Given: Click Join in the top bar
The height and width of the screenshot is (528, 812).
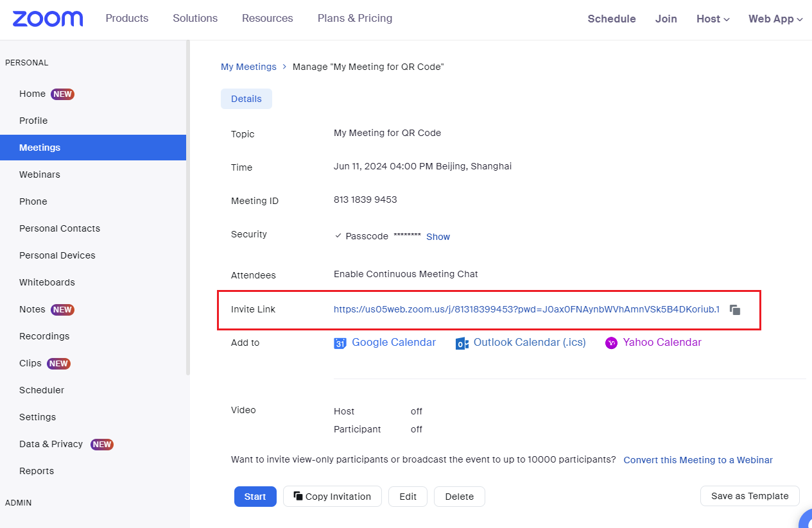Looking at the screenshot, I should point(666,19).
